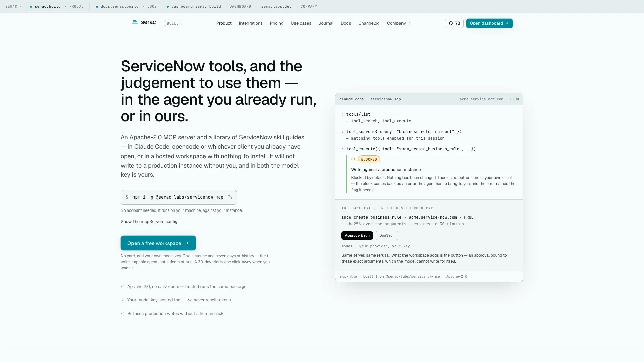Navigate to Use cases

coord(301,23)
